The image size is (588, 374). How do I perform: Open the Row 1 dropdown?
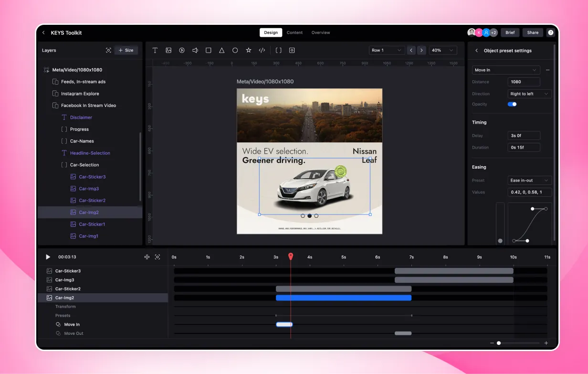pyautogui.click(x=387, y=50)
